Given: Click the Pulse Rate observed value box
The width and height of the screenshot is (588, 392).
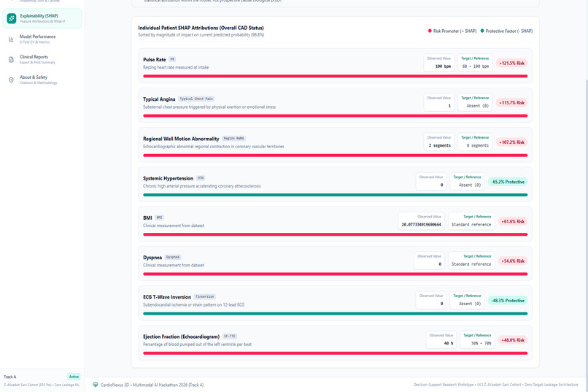Looking at the screenshot, I should tap(438, 63).
